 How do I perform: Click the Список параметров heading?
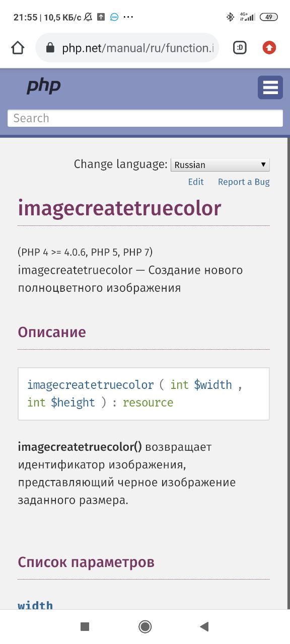pyautogui.click(x=86, y=562)
